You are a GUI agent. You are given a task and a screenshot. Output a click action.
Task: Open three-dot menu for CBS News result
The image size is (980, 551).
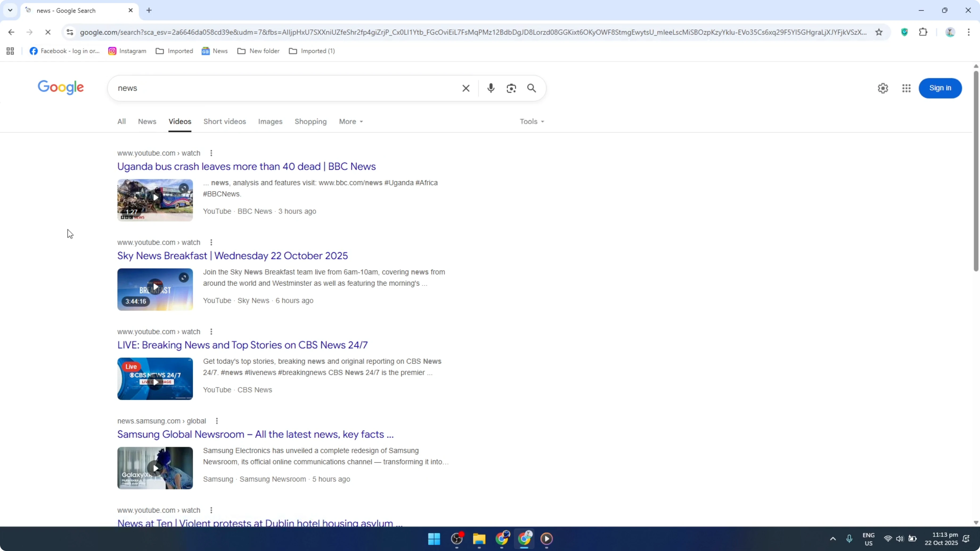[211, 332]
